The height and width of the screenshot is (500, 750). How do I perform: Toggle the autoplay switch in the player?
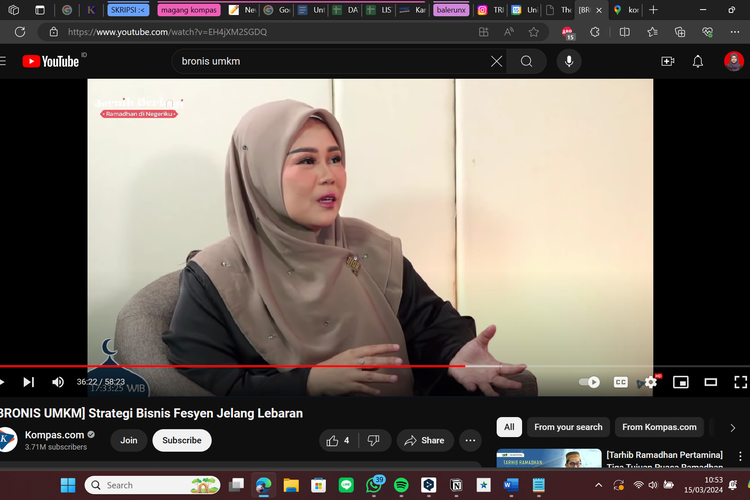click(x=589, y=382)
